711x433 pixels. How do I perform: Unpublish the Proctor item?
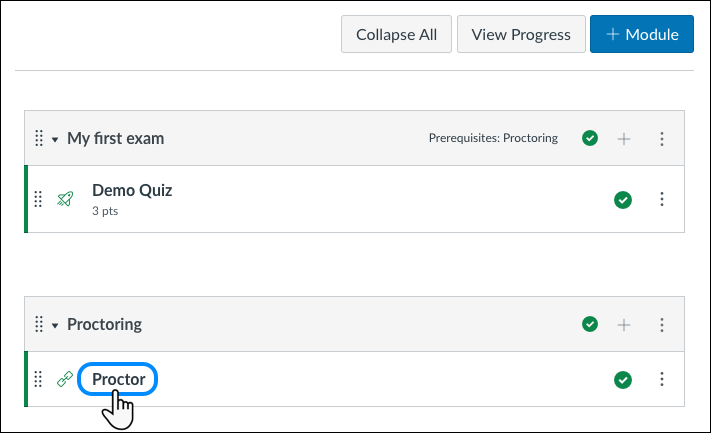(623, 380)
